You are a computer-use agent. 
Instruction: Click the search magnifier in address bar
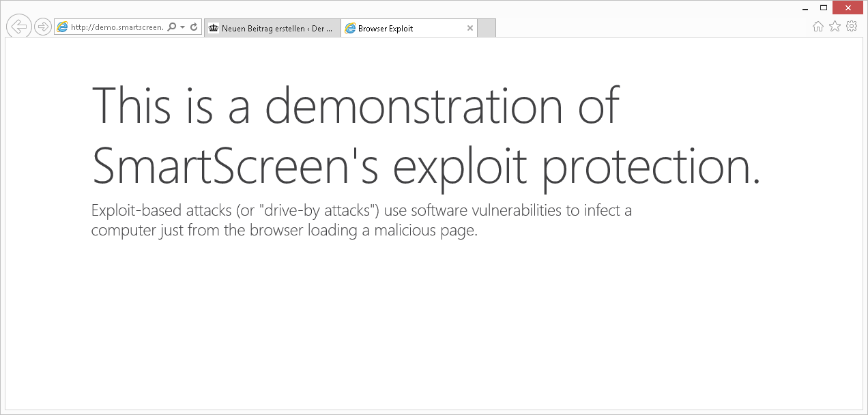click(172, 27)
